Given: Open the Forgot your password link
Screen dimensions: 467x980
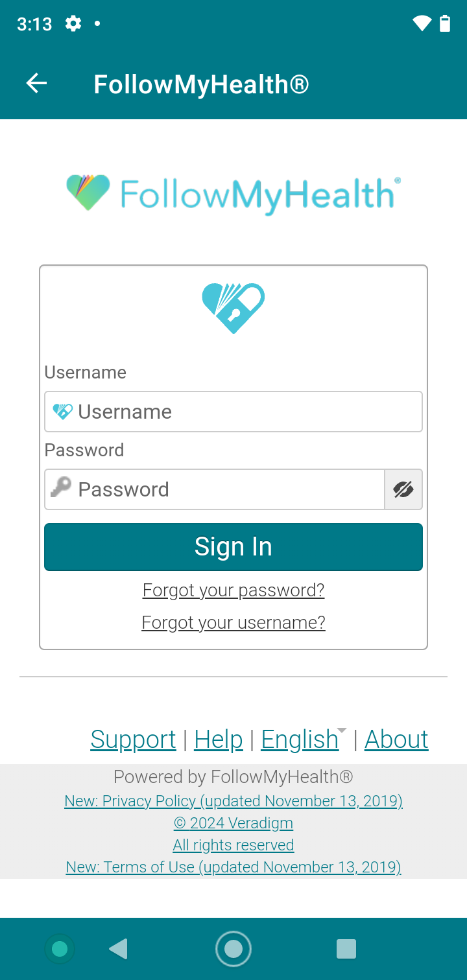Looking at the screenshot, I should [x=233, y=590].
